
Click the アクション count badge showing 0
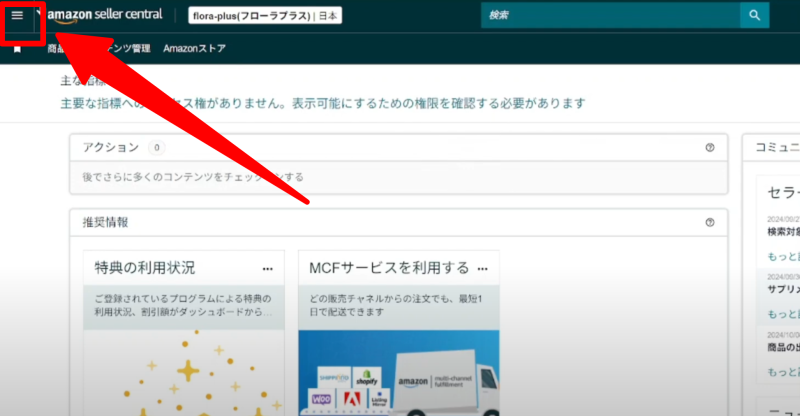tap(156, 148)
